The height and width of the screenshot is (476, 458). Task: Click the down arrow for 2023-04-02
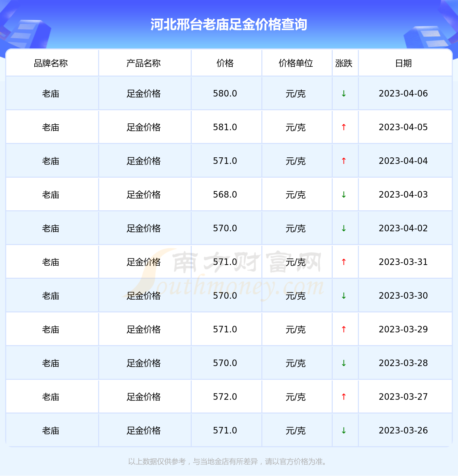[344, 228]
